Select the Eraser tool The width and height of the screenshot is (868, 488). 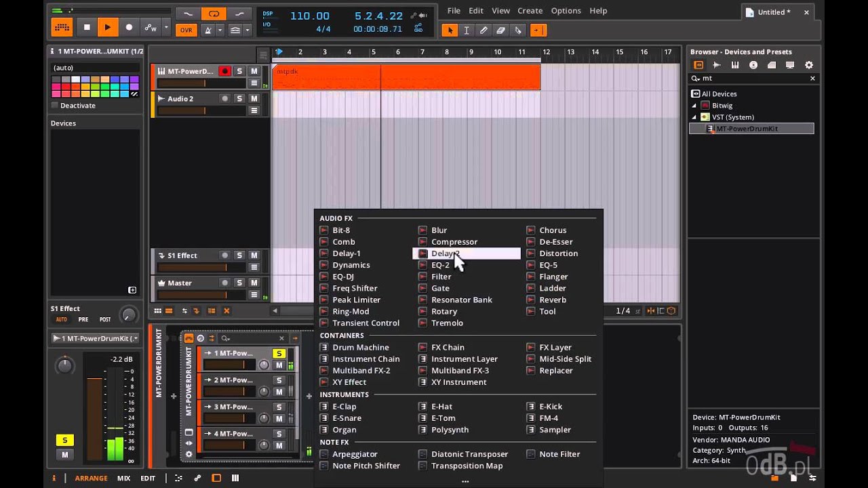[x=500, y=30]
